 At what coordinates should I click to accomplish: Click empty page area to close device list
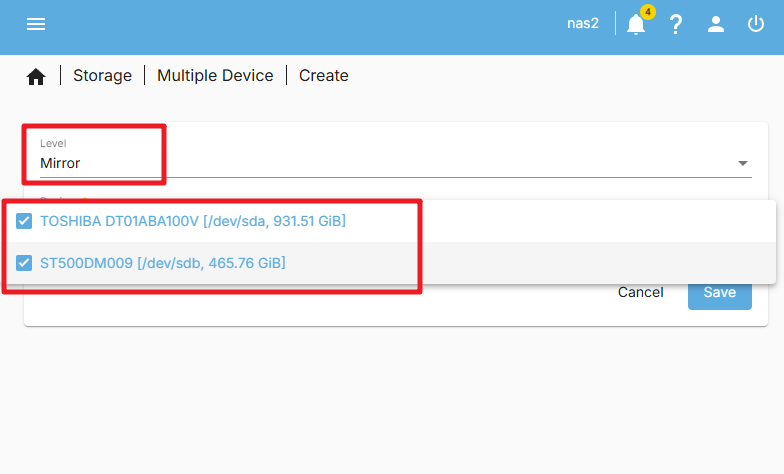tap(392, 400)
